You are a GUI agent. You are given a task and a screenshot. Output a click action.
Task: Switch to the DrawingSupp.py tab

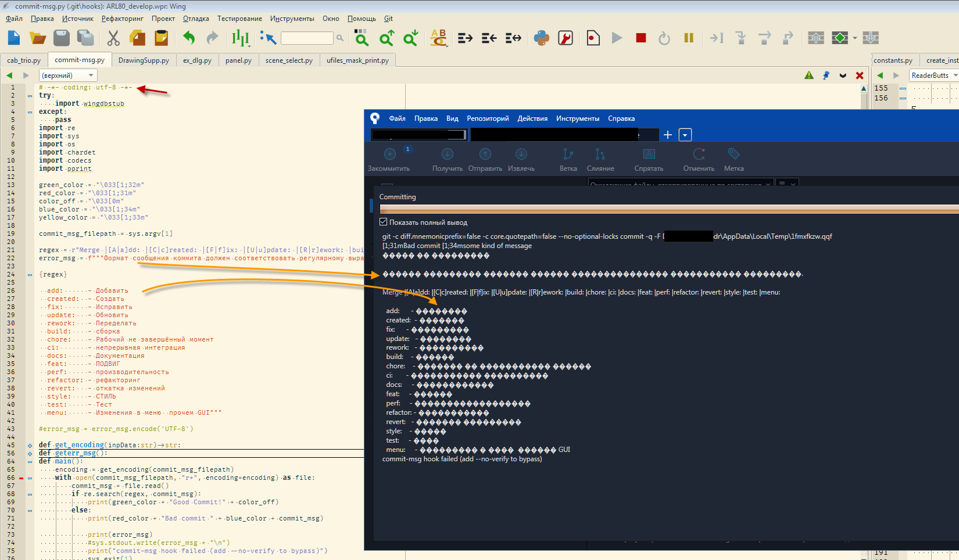coord(144,60)
